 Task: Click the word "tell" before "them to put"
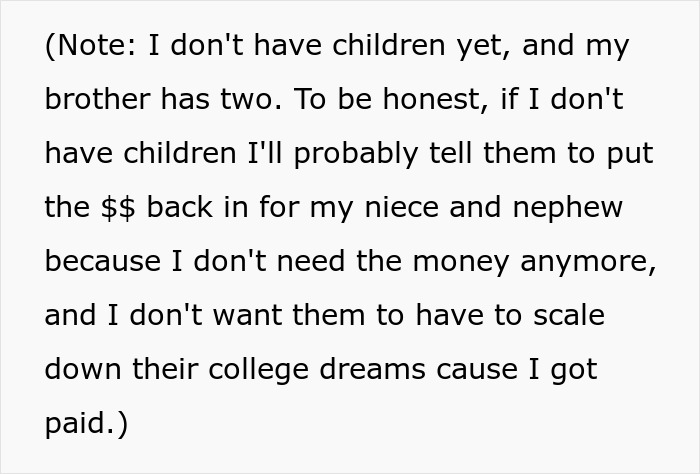pyautogui.click(x=451, y=153)
